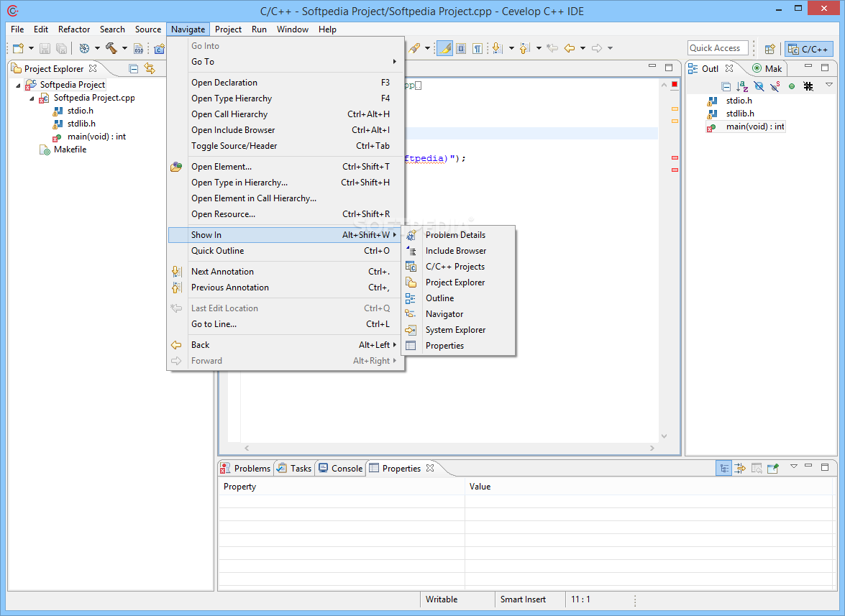845x616 pixels.
Task: Select Navigator in Show In submenu
Action: (459, 314)
